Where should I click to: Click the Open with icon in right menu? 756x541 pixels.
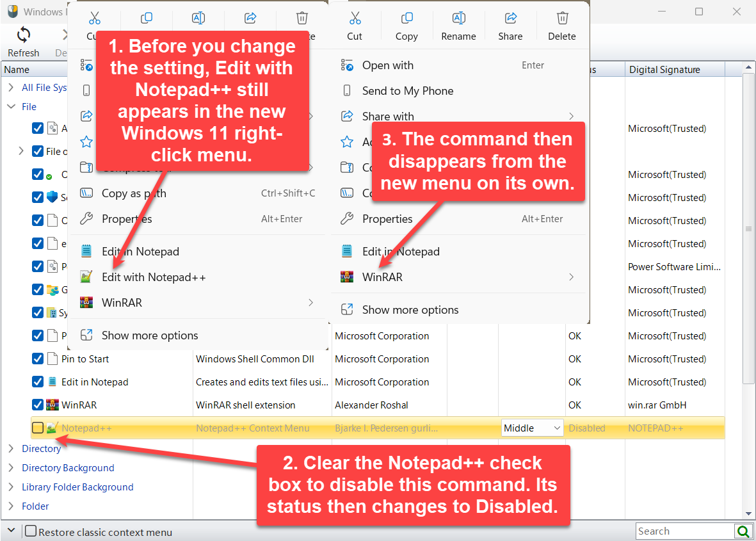(347, 65)
